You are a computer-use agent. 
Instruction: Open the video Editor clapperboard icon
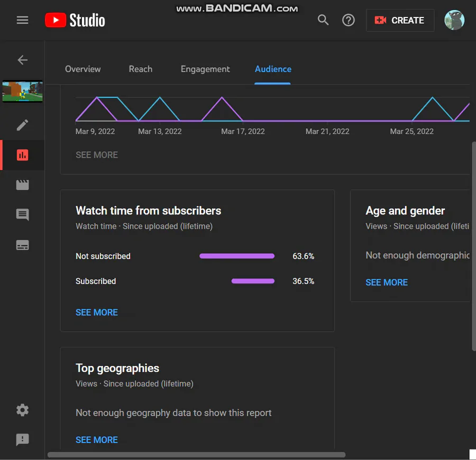point(22,185)
